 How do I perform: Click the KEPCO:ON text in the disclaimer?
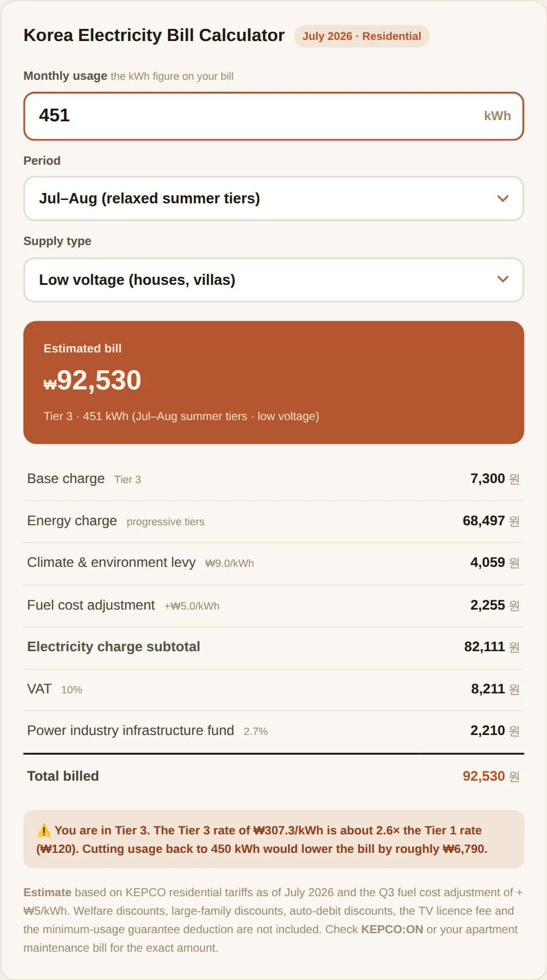(392, 930)
